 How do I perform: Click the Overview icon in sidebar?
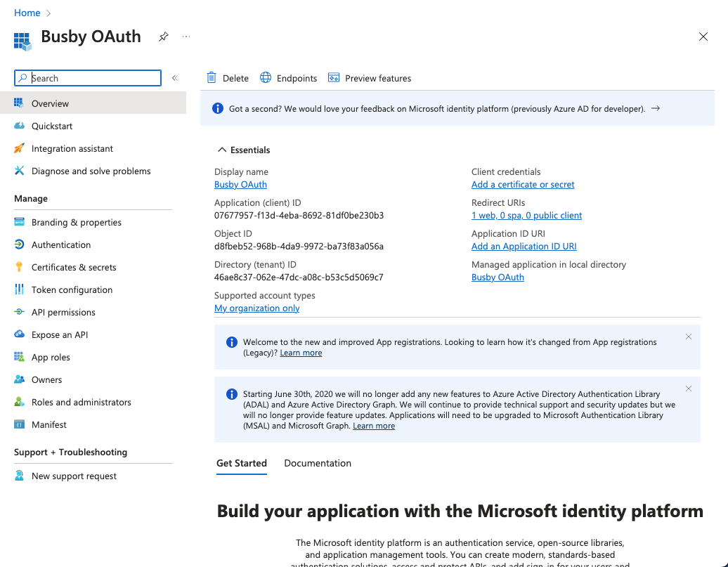click(x=18, y=103)
